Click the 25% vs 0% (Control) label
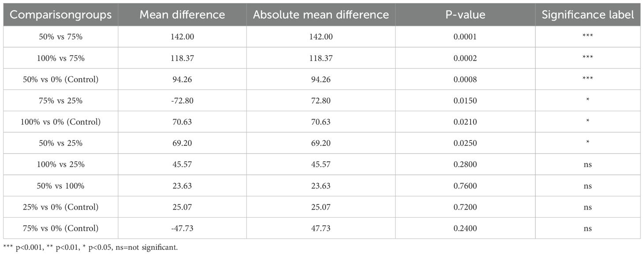 (61, 207)
